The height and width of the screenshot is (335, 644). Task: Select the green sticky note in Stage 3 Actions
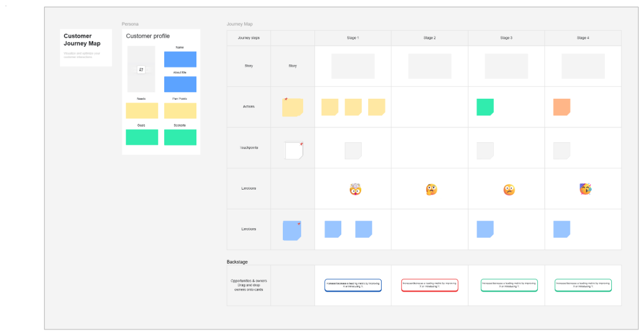pos(485,107)
